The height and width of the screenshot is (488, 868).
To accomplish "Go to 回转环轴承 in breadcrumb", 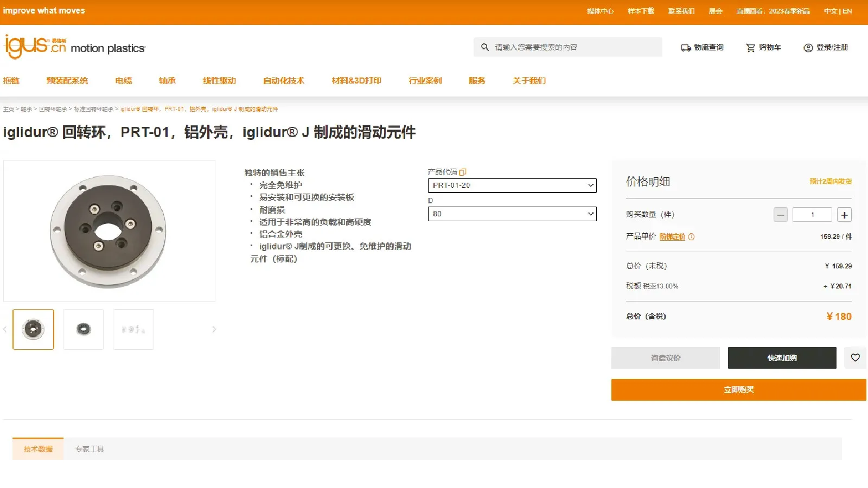I will point(53,110).
